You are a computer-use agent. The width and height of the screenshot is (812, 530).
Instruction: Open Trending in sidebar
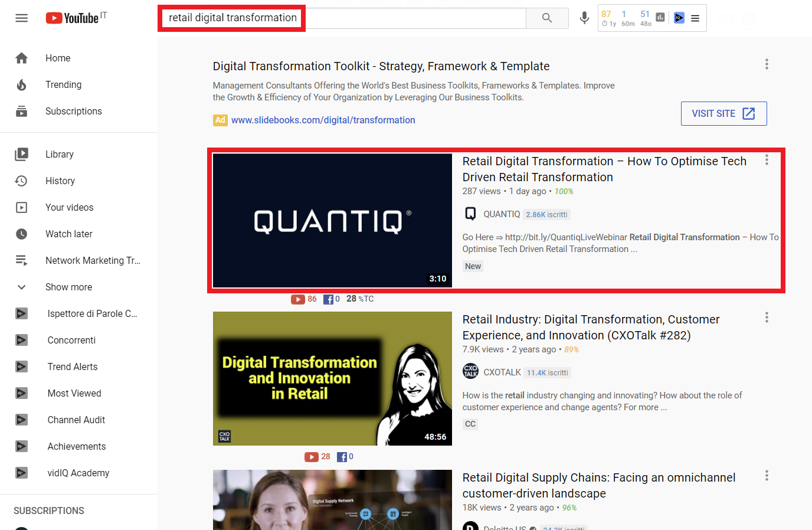point(78,84)
